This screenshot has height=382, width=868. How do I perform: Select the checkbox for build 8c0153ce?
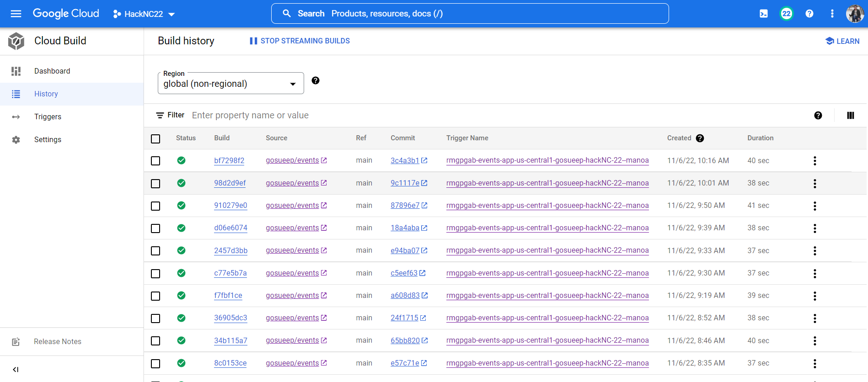(155, 364)
